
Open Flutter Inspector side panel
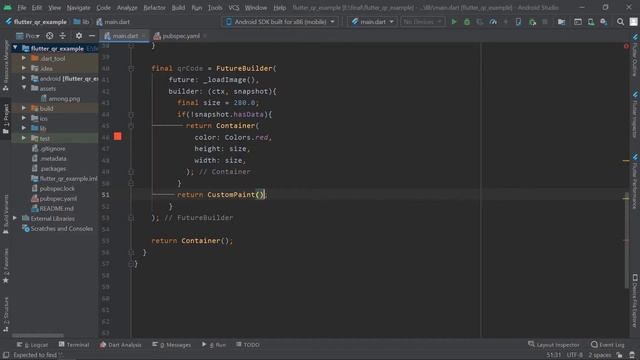point(635,115)
